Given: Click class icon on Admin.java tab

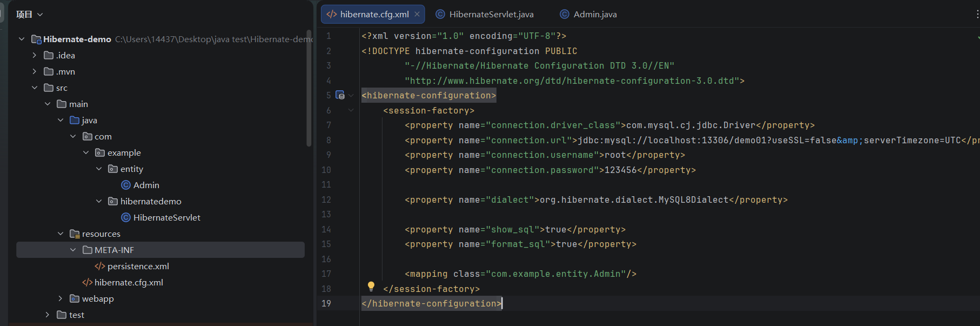Looking at the screenshot, I should pos(565,15).
